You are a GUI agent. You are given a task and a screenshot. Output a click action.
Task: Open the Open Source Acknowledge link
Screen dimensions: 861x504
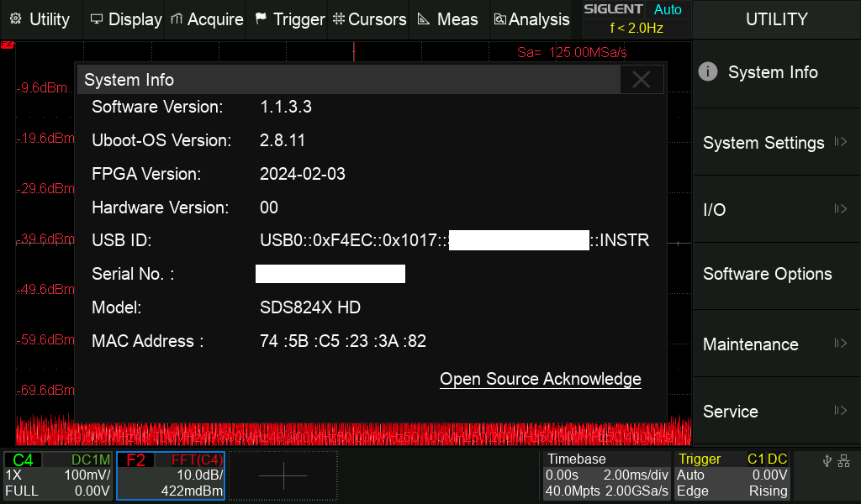[x=541, y=379]
